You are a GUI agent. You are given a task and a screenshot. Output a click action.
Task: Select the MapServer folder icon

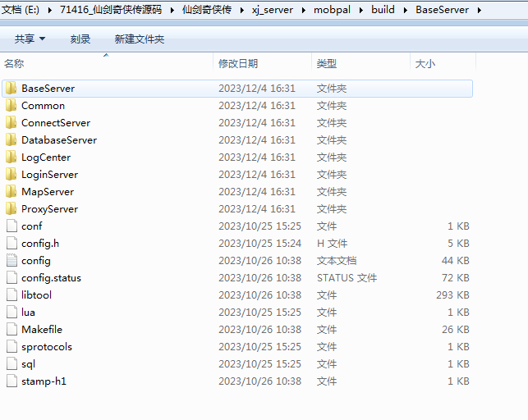tap(11, 191)
